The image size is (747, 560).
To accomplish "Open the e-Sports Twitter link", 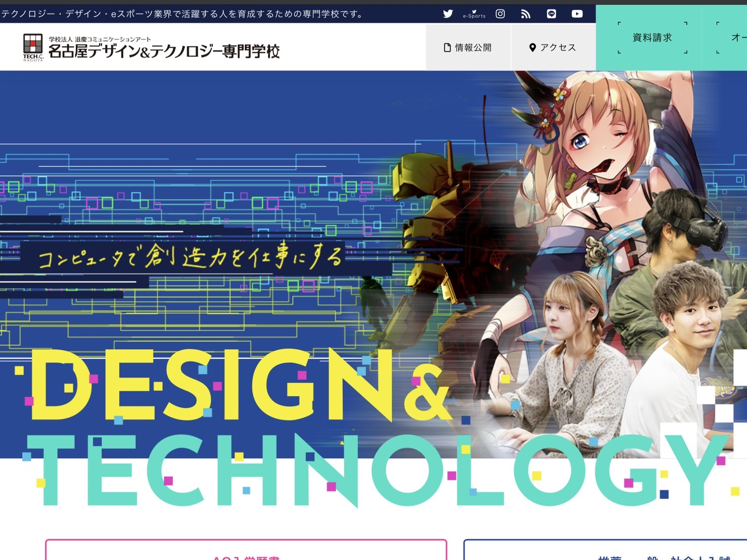I will [x=474, y=14].
